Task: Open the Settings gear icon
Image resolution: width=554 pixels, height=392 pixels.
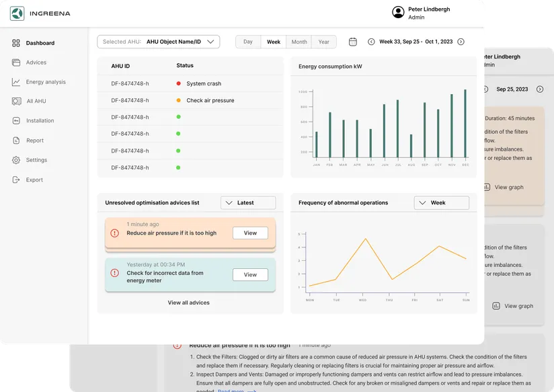Action: 16,160
